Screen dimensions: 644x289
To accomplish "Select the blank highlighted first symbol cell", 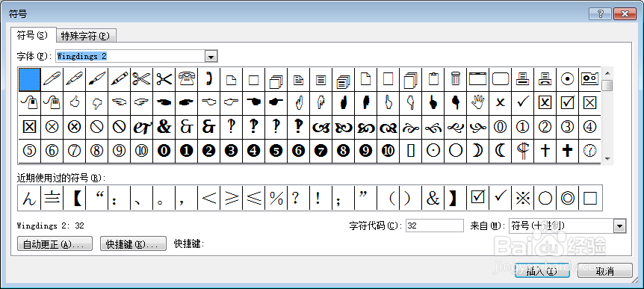I will click(x=30, y=79).
